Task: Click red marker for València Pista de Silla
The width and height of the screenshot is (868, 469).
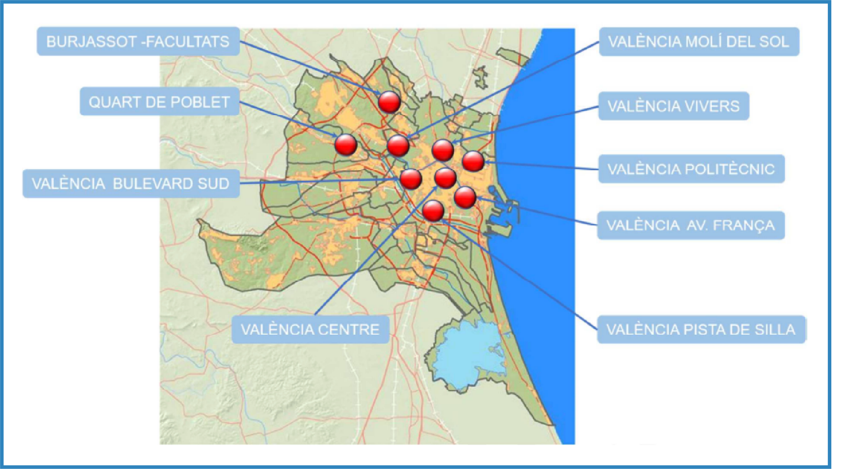Action: click(433, 211)
